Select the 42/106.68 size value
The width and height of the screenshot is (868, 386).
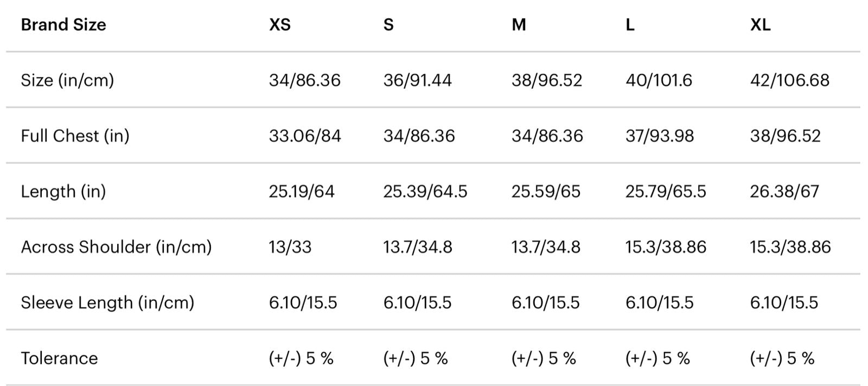point(789,80)
